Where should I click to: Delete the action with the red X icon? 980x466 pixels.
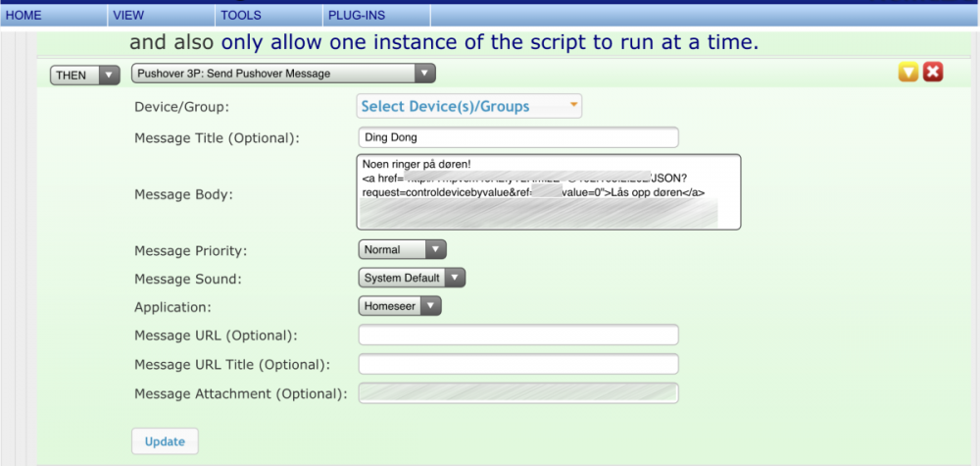click(933, 73)
